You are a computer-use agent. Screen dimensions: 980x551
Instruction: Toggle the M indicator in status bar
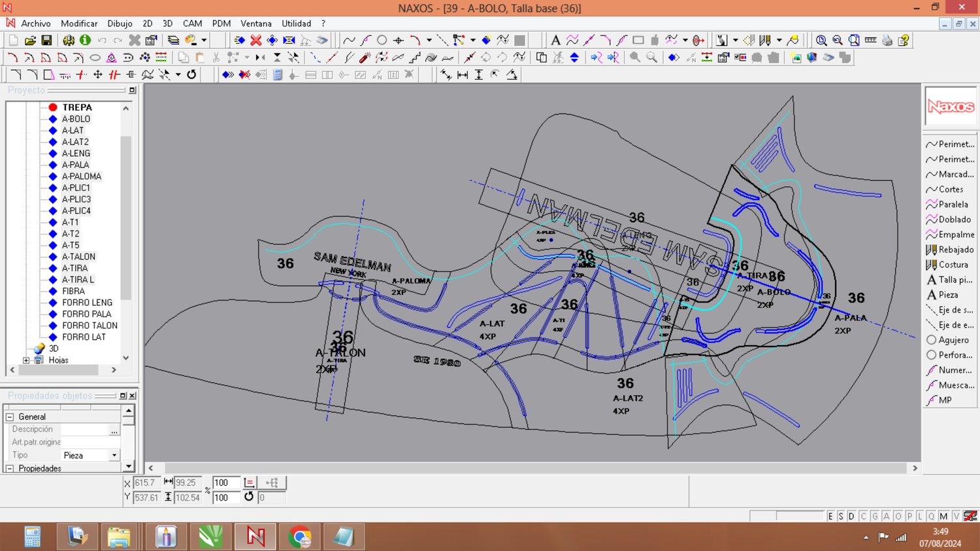pos(943,516)
